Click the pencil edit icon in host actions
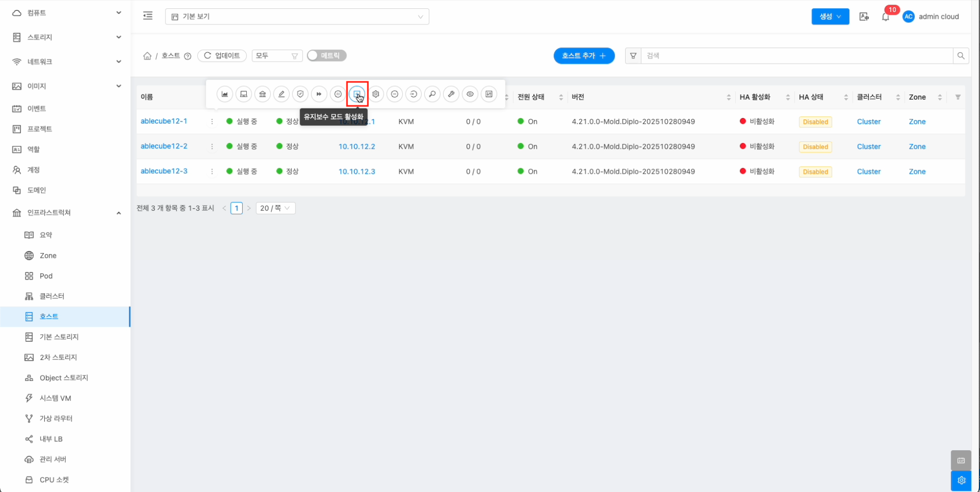This screenshot has width=980, height=492. click(x=281, y=94)
